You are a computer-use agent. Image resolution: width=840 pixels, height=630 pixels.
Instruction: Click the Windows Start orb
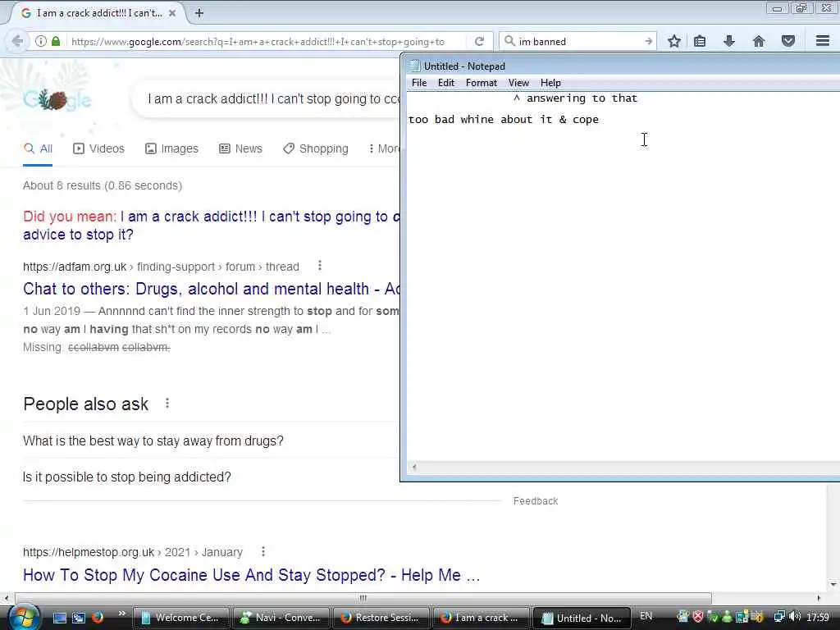click(x=24, y=617)
